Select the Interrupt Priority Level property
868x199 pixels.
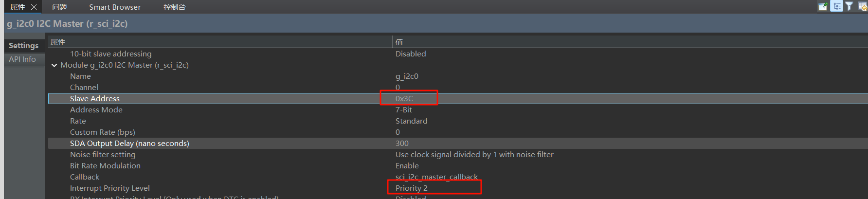pos(109,188)
